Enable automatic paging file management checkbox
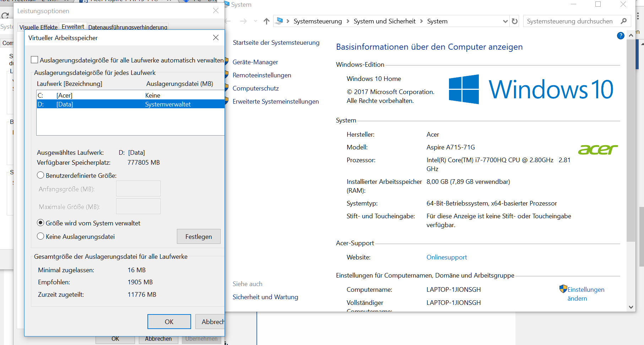 [x=34, y=60]
